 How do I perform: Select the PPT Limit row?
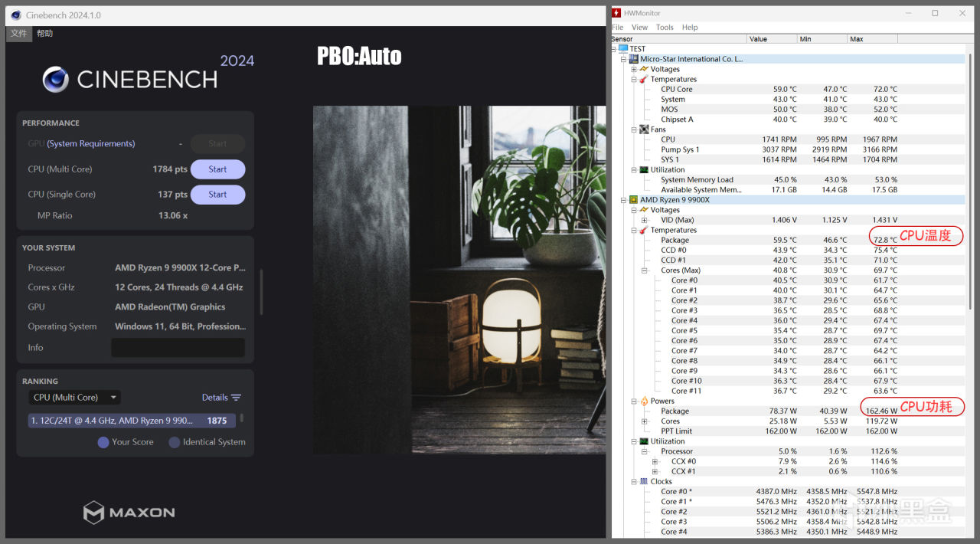coord(788,431)
